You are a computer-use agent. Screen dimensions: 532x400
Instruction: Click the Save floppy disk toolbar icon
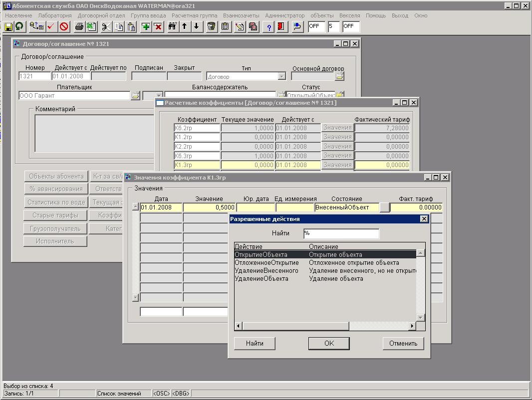(x=8, y=26)
